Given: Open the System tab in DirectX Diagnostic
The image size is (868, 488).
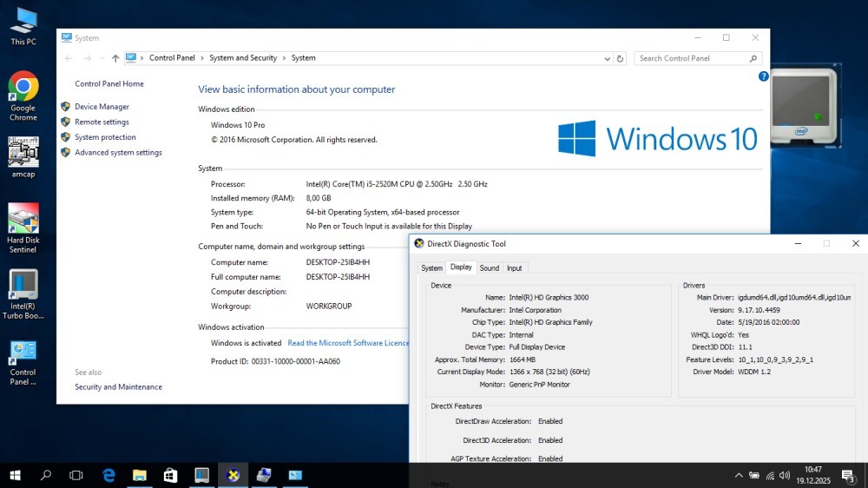Looking at the screenshot, I should coord(431,268).
